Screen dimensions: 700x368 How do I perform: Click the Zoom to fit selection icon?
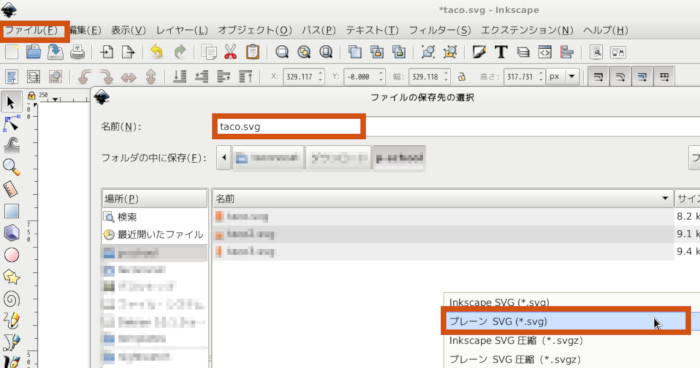tap(282, 52)
